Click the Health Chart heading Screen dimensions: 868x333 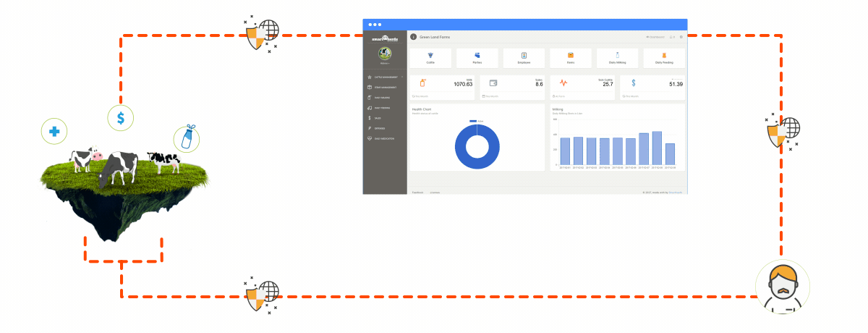(x=422, y=109)
